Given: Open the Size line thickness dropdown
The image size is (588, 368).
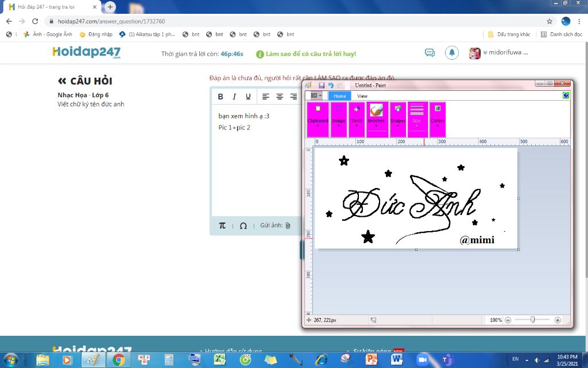Looking at the screenshot, I should tap(417, 120).
